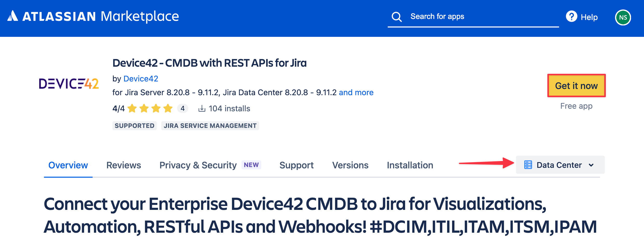Click the first rating star
644x248 pixels.
click(132, 108)
